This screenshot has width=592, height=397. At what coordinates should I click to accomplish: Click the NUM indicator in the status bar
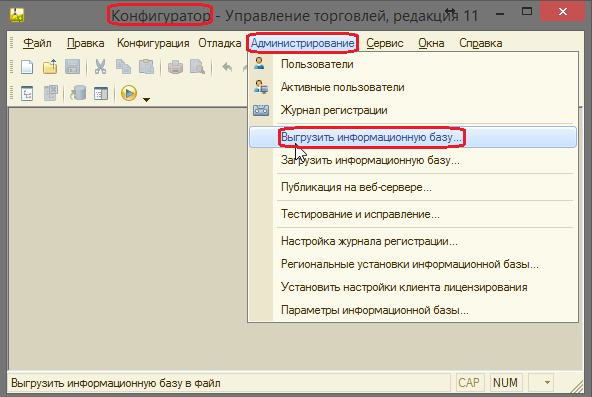tap(505, 383)
